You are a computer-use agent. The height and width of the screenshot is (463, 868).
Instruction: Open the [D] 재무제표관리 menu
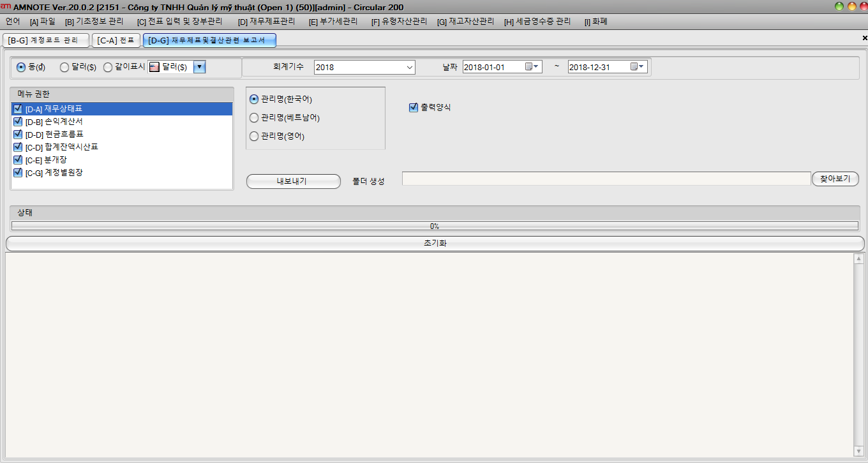266,22
